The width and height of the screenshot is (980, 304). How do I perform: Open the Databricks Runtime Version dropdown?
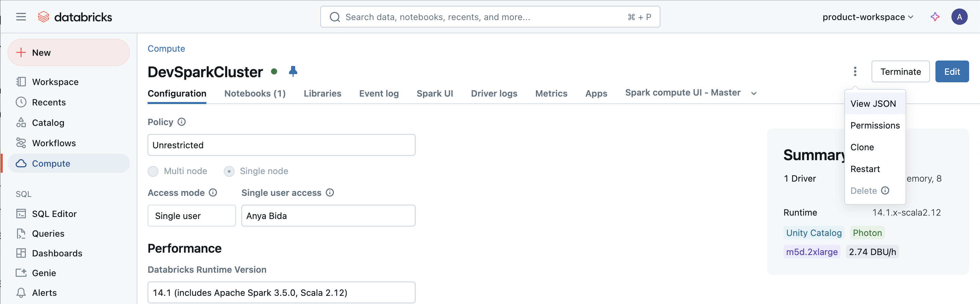281,292
